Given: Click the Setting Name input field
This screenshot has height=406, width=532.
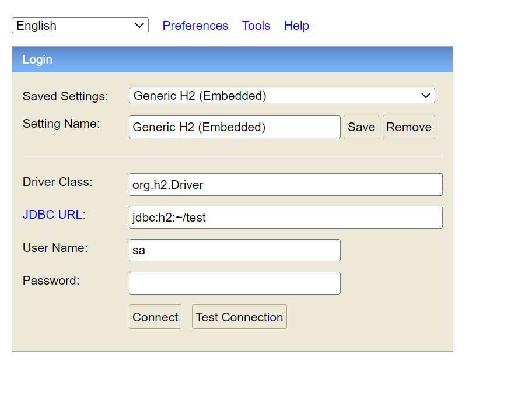Looking at the screenshot, I should 235,127.
